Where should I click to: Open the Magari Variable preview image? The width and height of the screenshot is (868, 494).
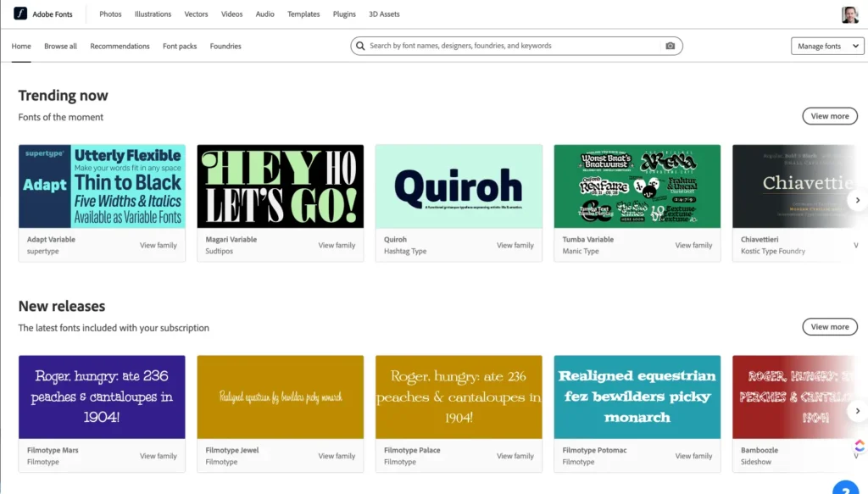pyautogui.click(x=280, y=186)
